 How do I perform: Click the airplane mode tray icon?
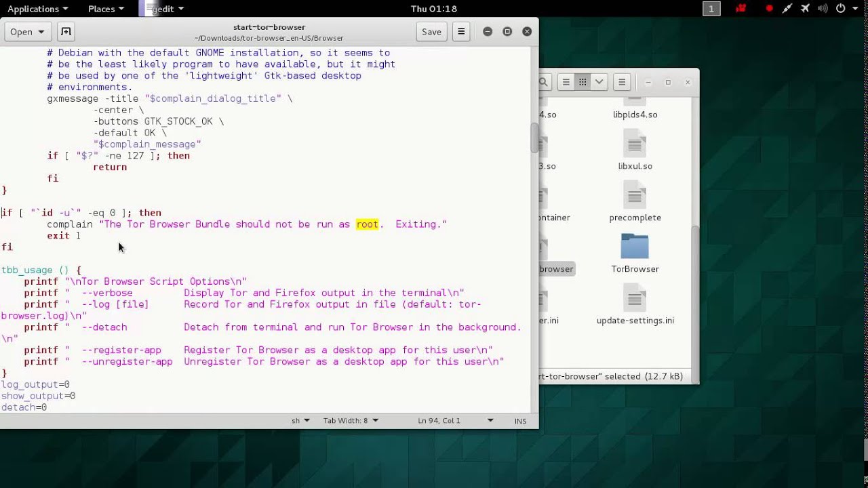click(805, 9)
